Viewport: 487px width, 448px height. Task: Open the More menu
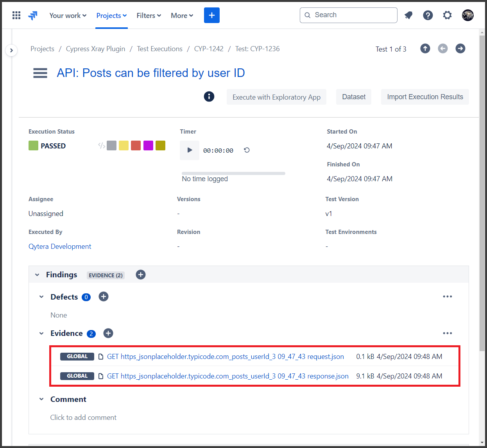tap(182, 16)
